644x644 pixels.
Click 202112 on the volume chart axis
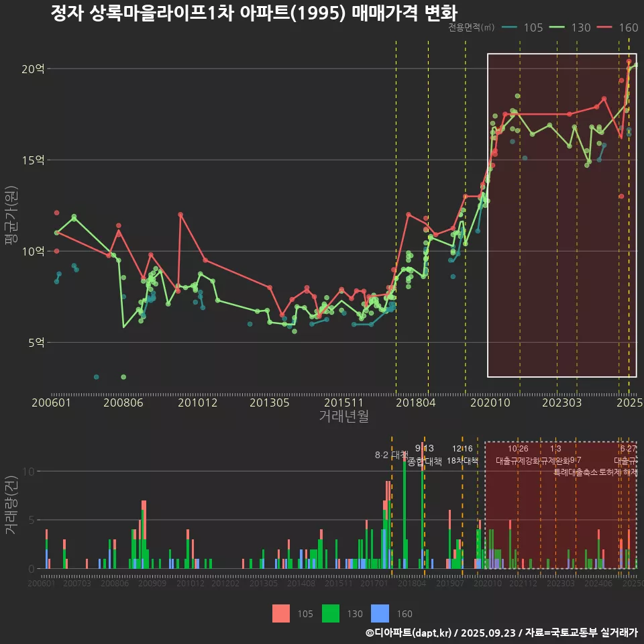[x=523, y=583]
